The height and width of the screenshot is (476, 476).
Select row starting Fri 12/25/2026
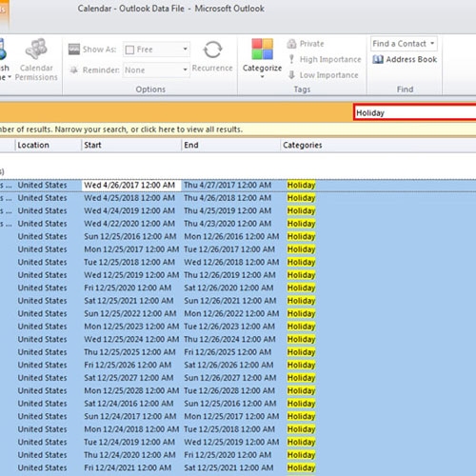click(x=238, y=366)
